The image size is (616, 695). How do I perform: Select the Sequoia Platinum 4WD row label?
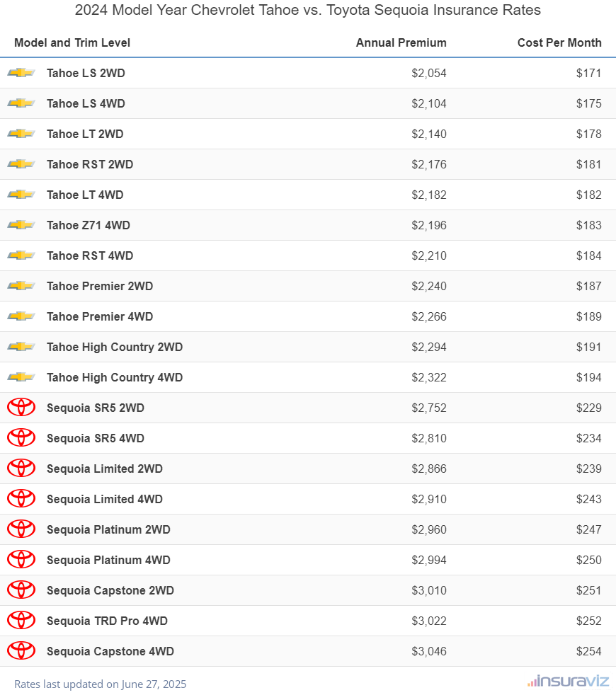point(108,560)
